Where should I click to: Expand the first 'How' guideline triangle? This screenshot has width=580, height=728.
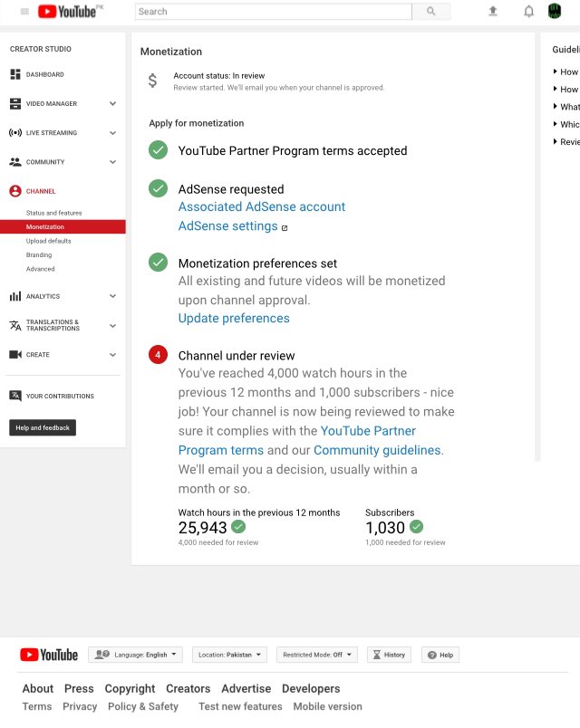click(x=555, y=72)
